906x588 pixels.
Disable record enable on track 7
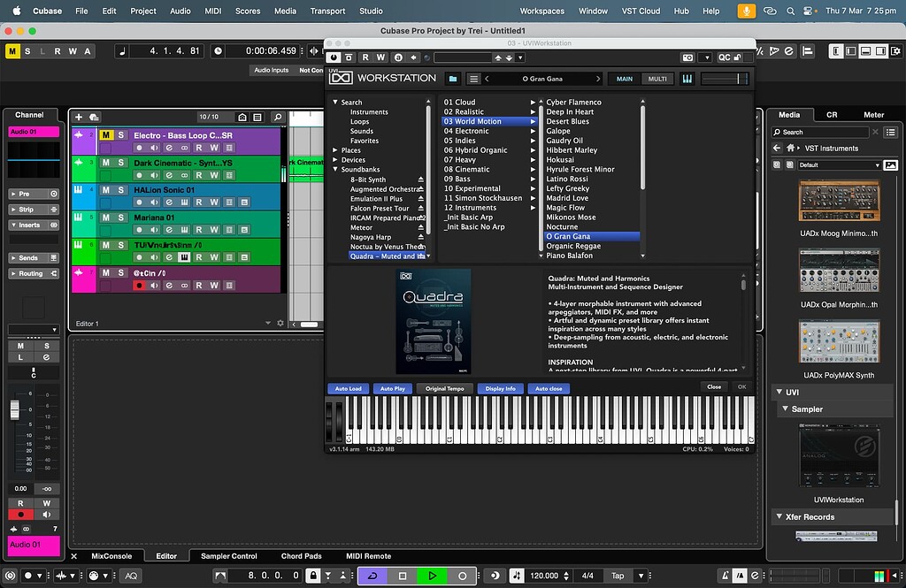[140, 286]
